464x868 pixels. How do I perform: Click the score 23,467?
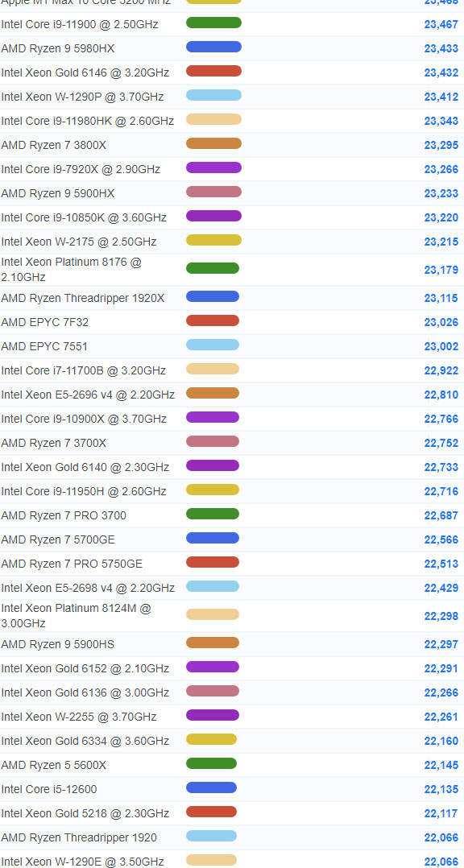441,24
